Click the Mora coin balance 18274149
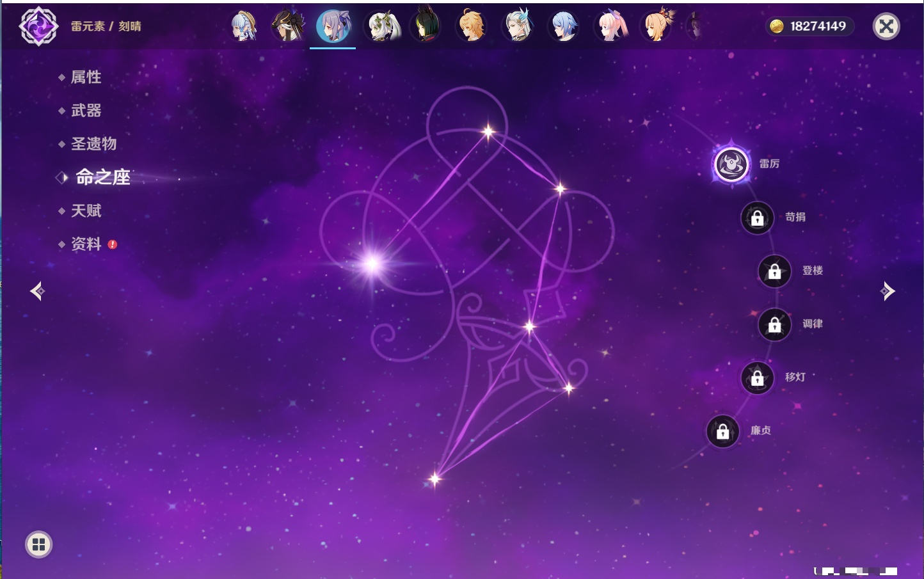This screenshot has height=579, width=924. tap(818, 26)
